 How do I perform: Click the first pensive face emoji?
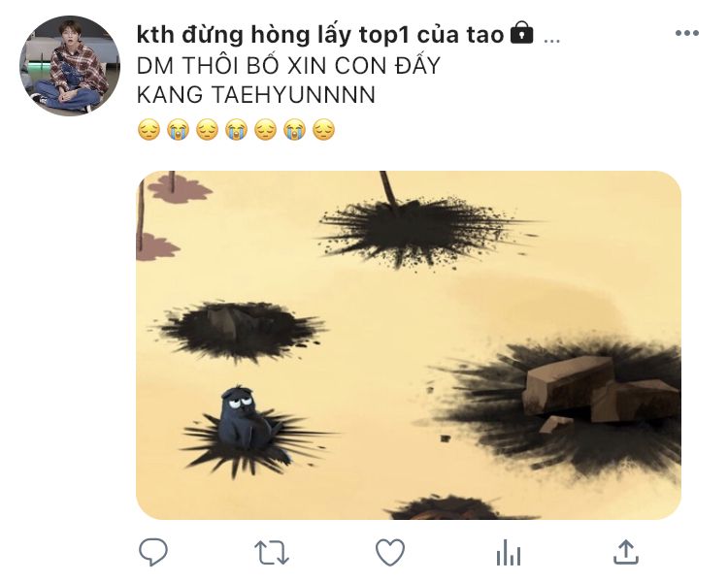[x=149, y=130]
